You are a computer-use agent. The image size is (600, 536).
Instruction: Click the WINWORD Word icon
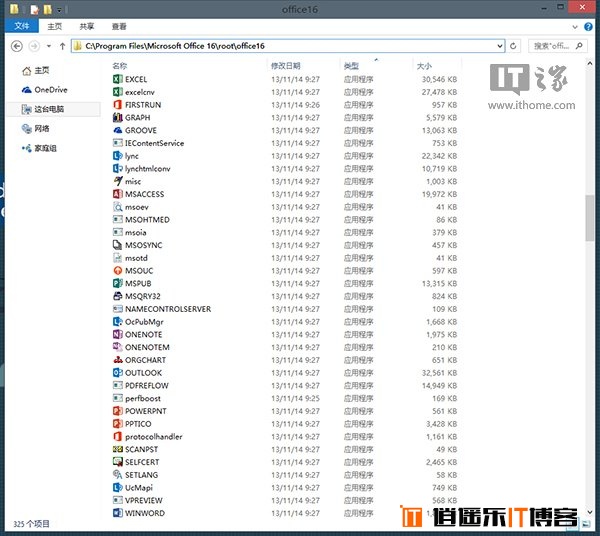[117, 513]
